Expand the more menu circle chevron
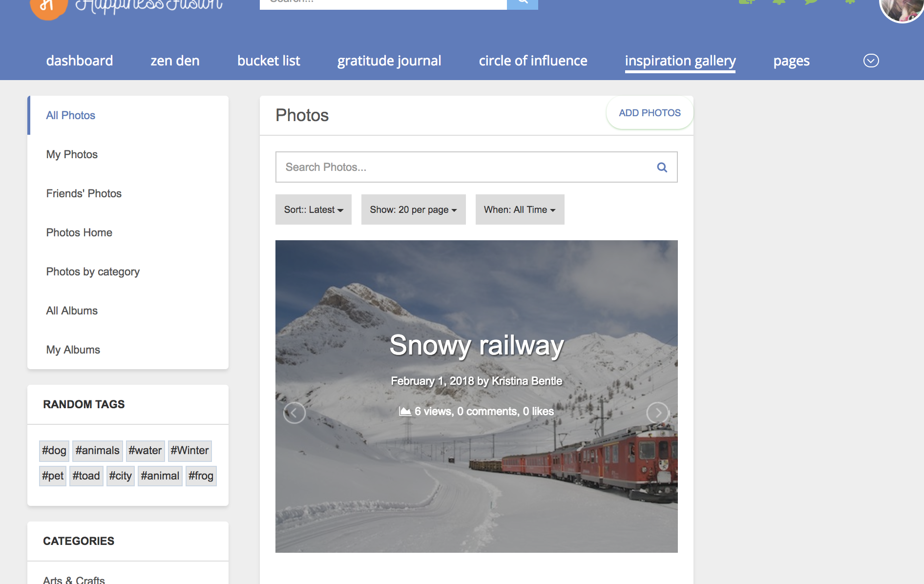Screen dimensions: 924x584 (x=871, y=61)
